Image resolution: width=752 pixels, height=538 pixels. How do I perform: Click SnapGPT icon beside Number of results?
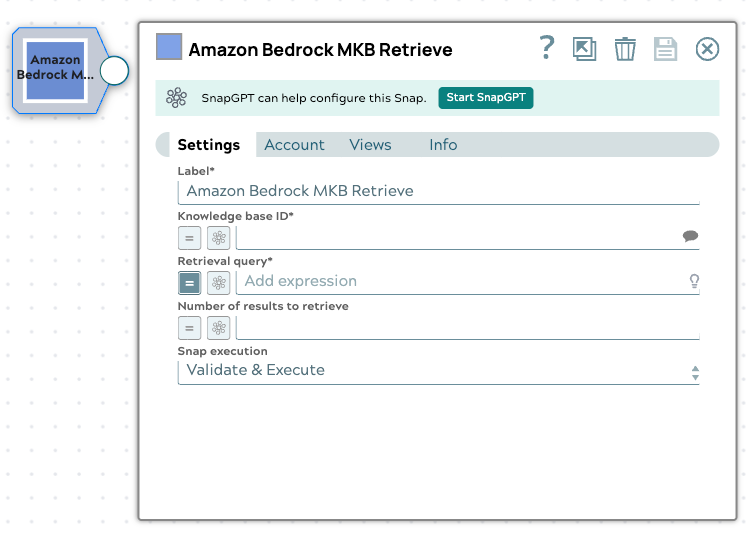pyautogui.click(x=219, y=328)
